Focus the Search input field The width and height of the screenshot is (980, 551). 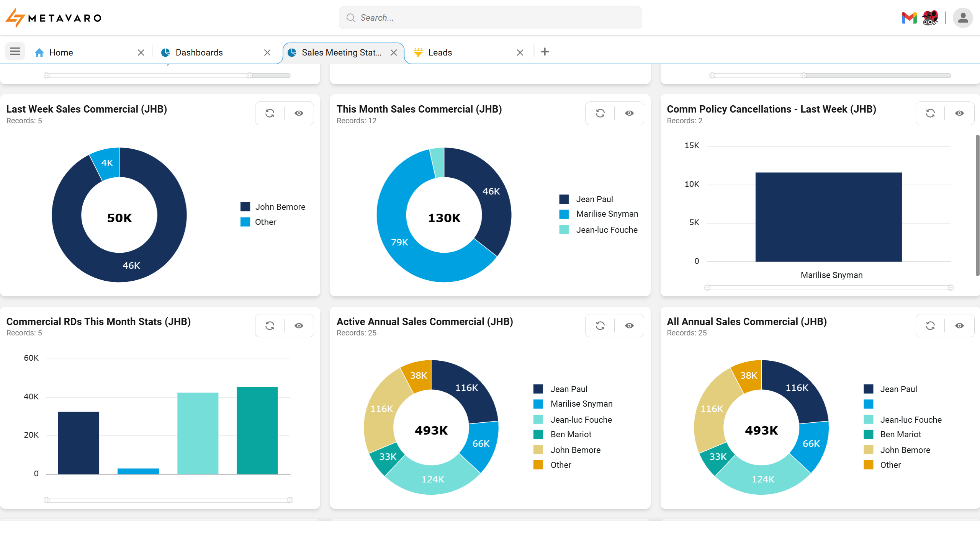pyautogui.click(x=490, y=18)
